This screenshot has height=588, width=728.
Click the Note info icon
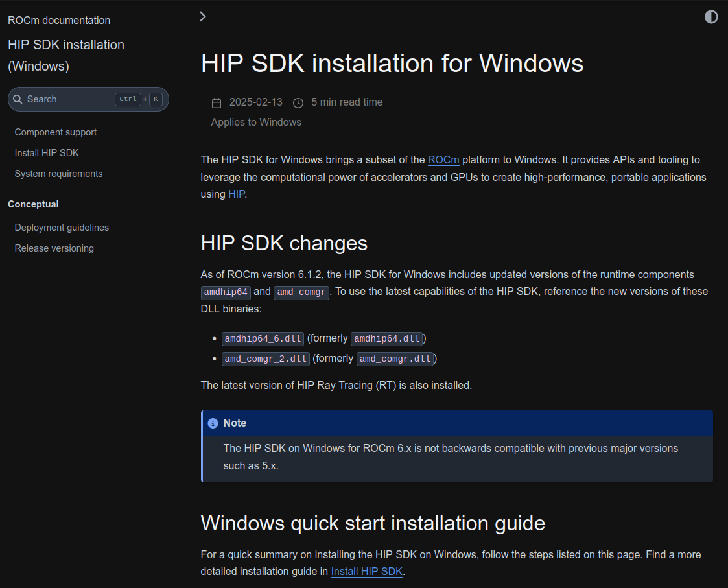pyautogui.click(x=213, y=423)
